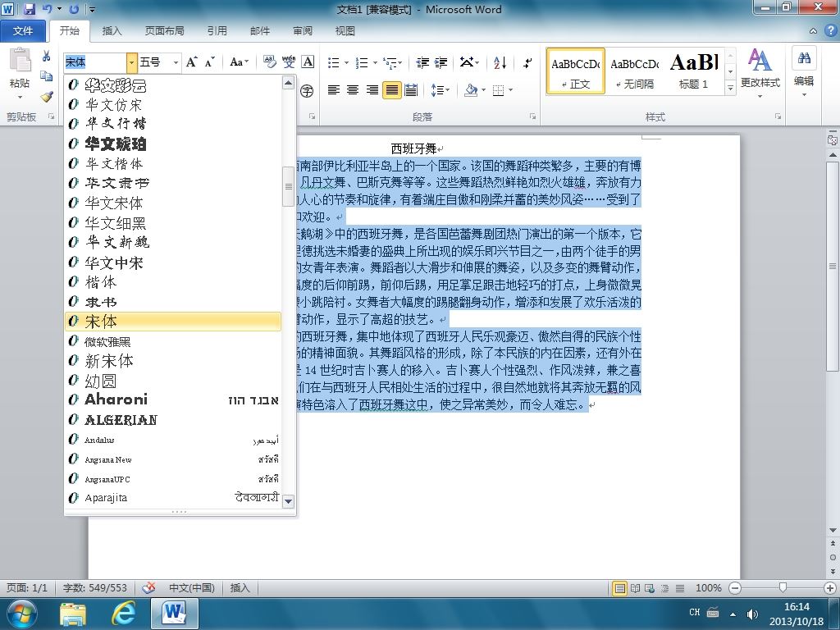
Task: Toggle Center alignment button
Action: point(353,90)
